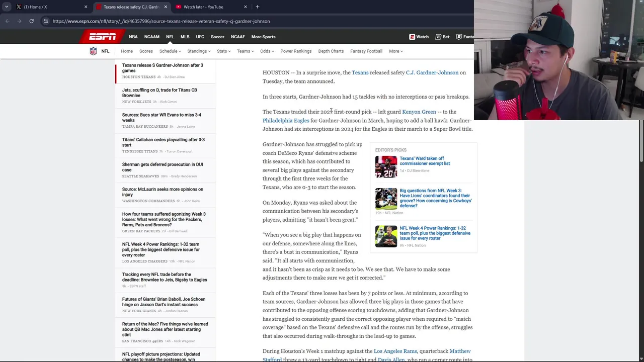644x362 pixels.
Task: Close the Texans release safety tab
Action: click(x=166, y=7)
